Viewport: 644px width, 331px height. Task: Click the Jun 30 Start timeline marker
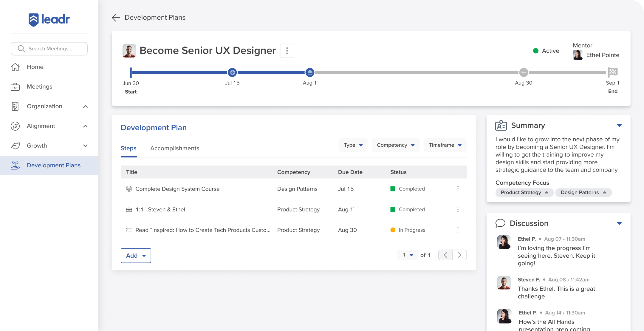pos(131,72)
